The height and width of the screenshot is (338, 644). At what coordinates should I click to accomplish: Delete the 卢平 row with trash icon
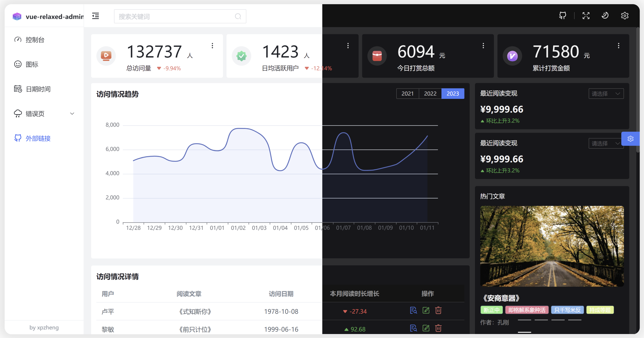[438, 311]
